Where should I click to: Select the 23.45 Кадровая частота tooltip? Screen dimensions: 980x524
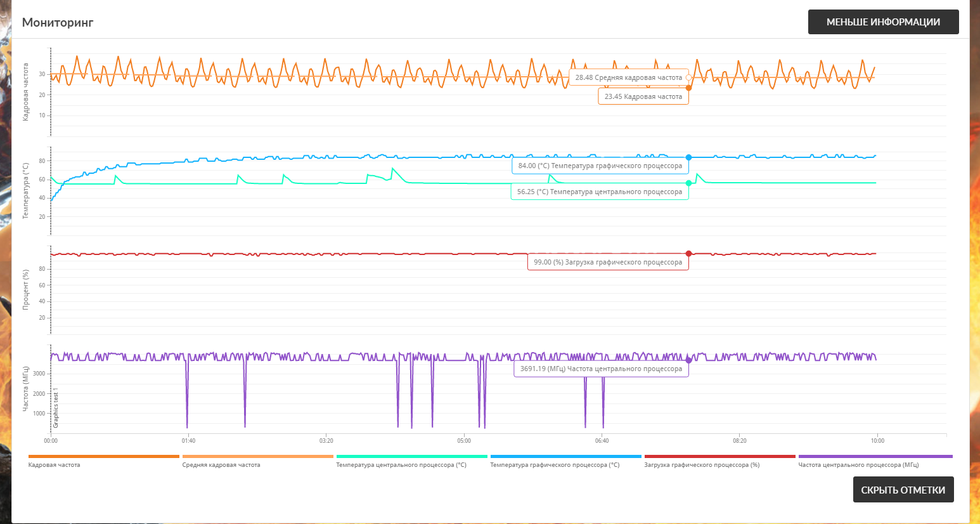tap(643, 96)
